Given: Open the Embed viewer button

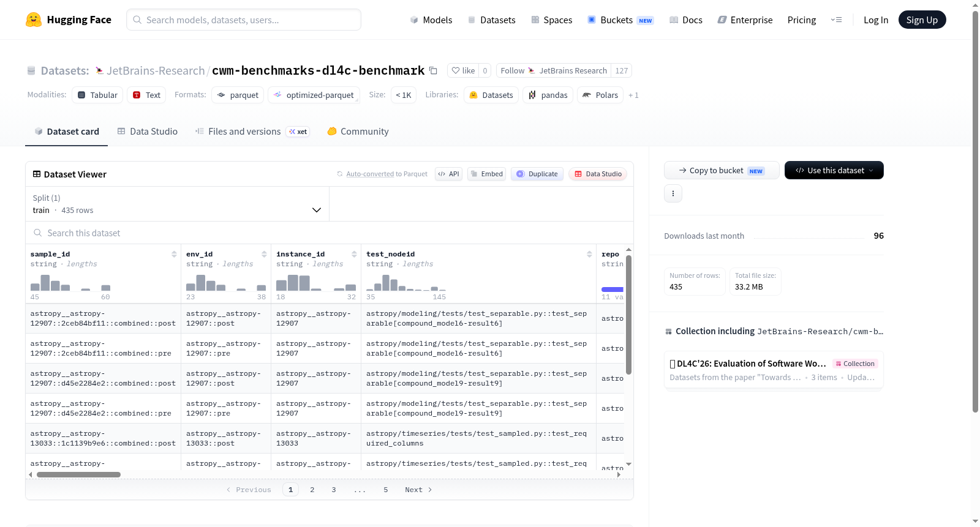Looking at the screenshot, I should (486, 174).
